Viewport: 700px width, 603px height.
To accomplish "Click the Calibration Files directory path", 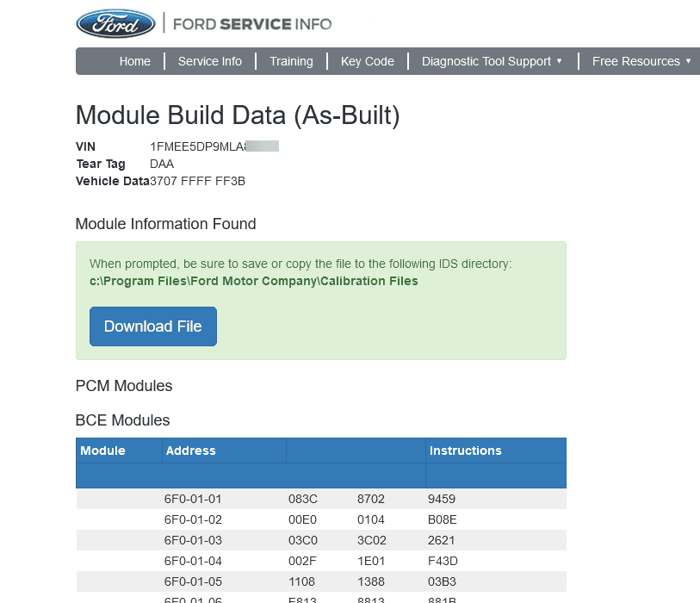I will 253,281.
